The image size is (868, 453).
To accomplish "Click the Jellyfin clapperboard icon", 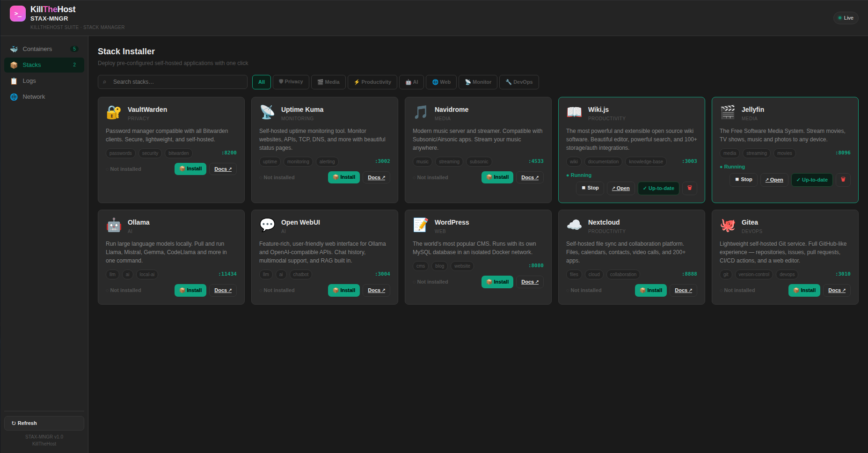I will click(x=728, y=112).
